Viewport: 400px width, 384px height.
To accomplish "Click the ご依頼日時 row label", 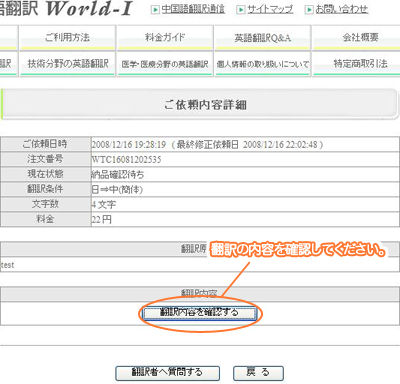I will pos(45,144).
